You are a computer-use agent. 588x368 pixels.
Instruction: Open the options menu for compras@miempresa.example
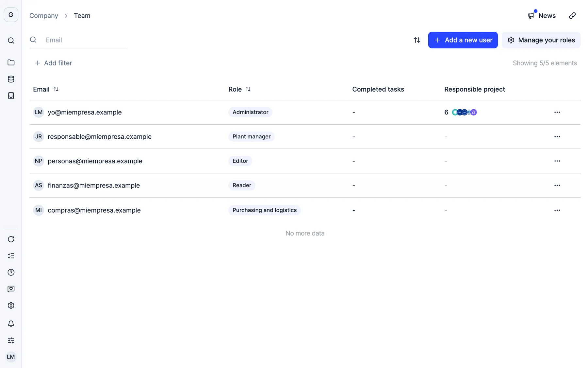pos(557,210)
